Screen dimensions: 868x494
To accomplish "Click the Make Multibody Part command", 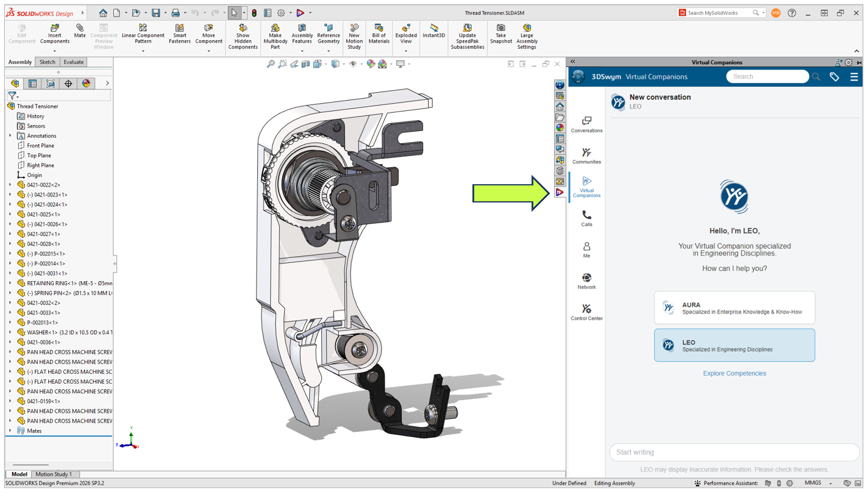I will click(x=276, y=37).
